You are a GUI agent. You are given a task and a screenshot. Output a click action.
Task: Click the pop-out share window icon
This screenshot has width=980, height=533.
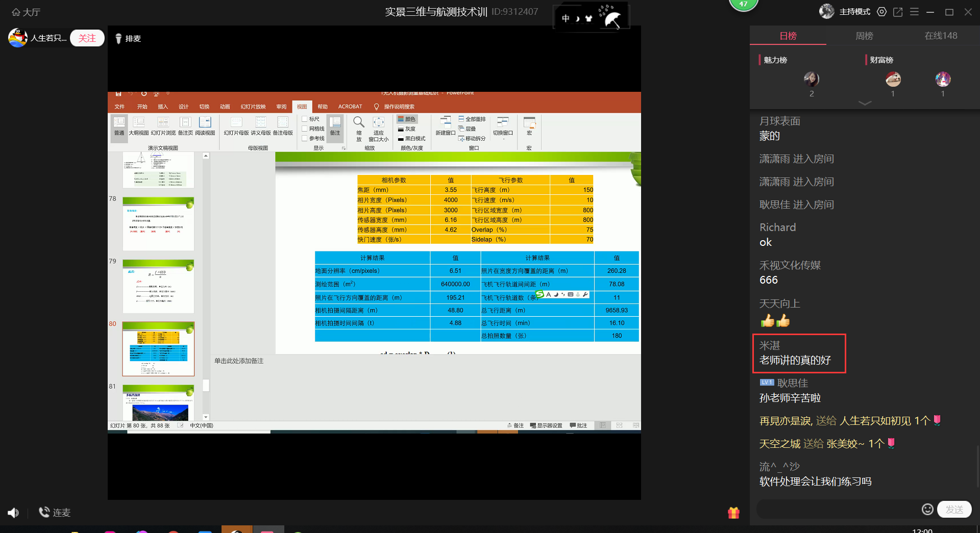click(x=898, y=12)
